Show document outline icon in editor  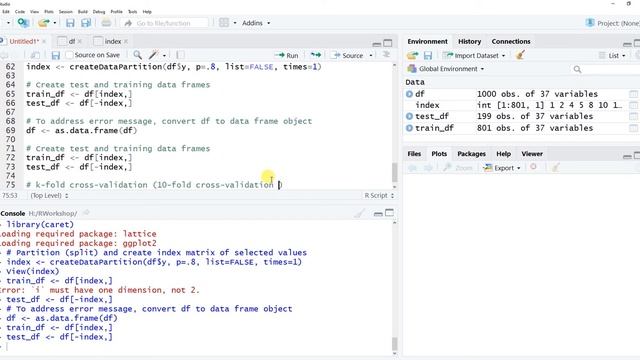click(386, 55)
